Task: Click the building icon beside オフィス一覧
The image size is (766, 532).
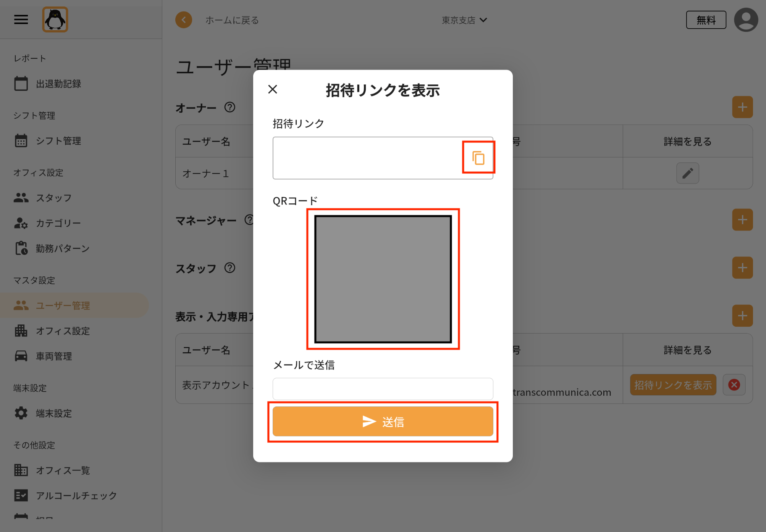Action: click(21, 470)
